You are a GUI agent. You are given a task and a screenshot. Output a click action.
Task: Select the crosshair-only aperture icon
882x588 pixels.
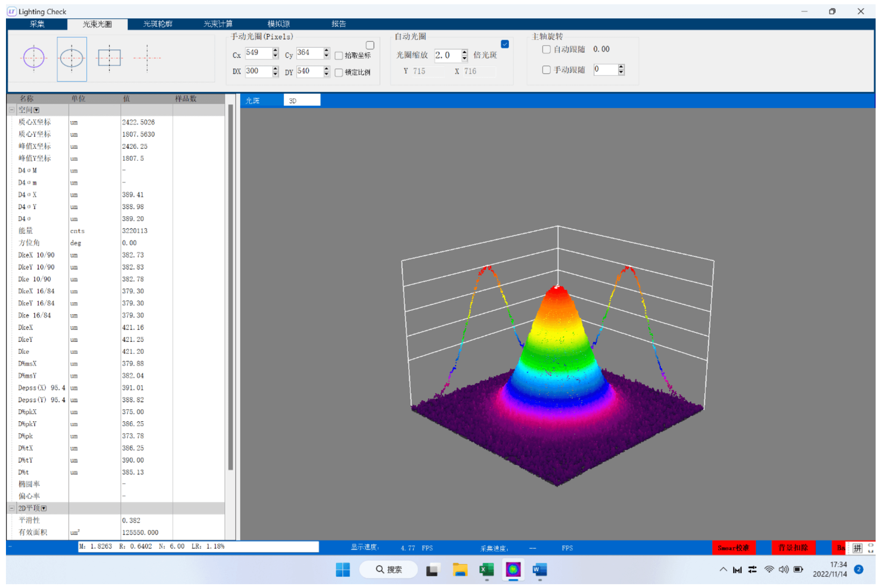coord(147,58)
